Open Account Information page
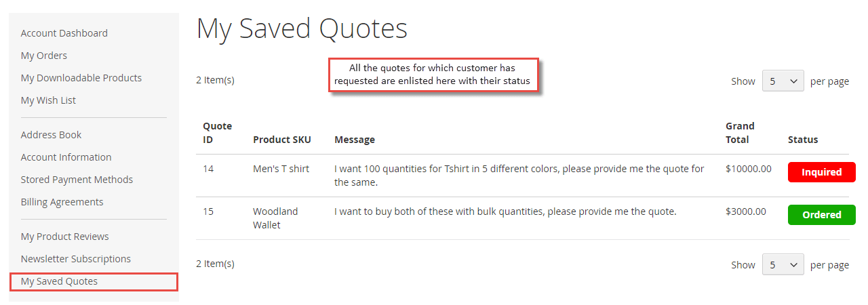This screenshot has height=305, width=868. tap(66, 157)
